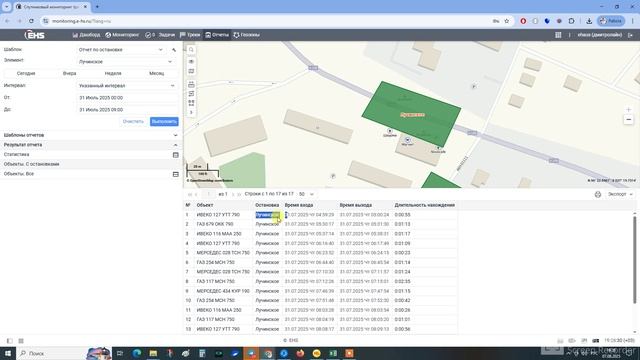Open the Отчеты section
640x360 pixels.
(217, 35)
